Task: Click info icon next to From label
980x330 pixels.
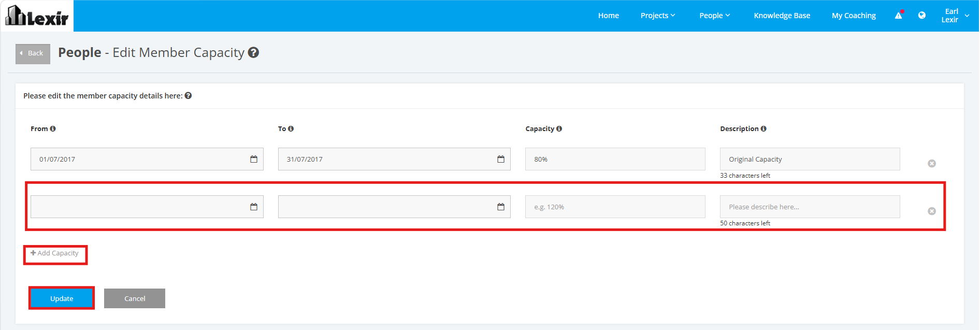Action: click(53, 128)
